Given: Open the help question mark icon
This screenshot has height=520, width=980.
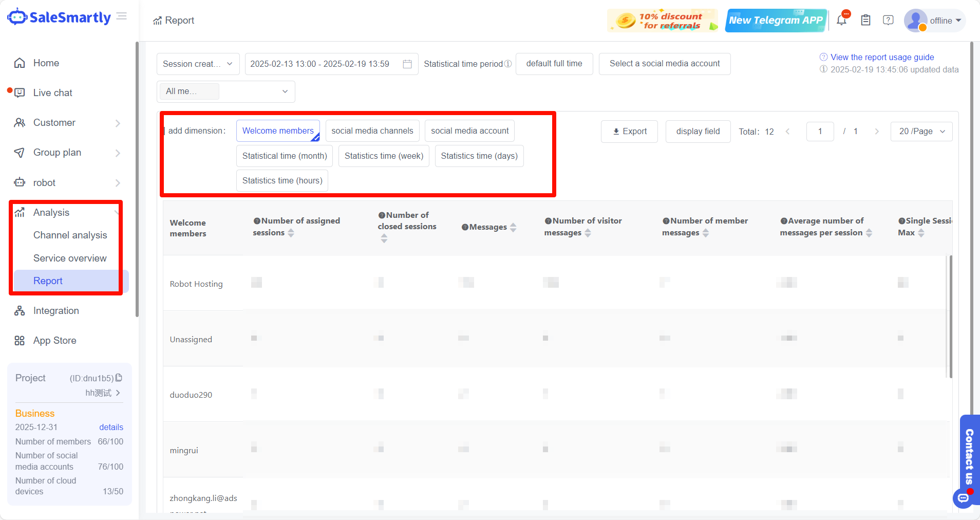Looking at the screenshot, I should 888,21.
